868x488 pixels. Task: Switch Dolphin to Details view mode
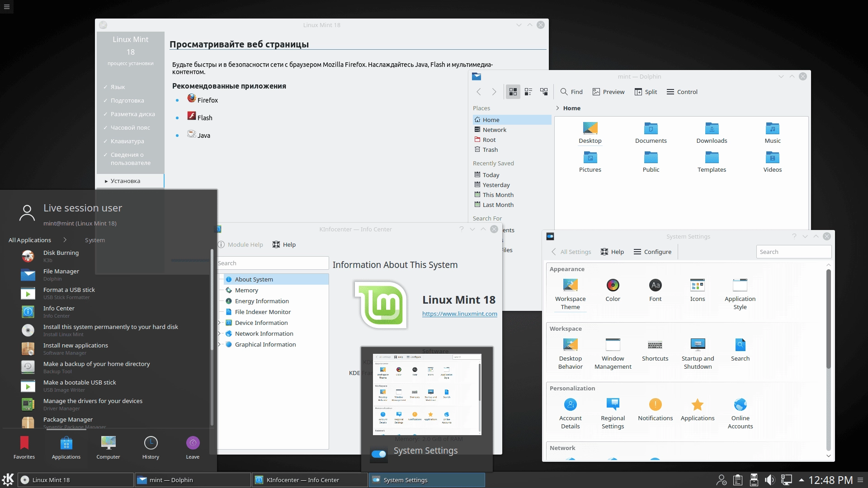click(544, 92)
